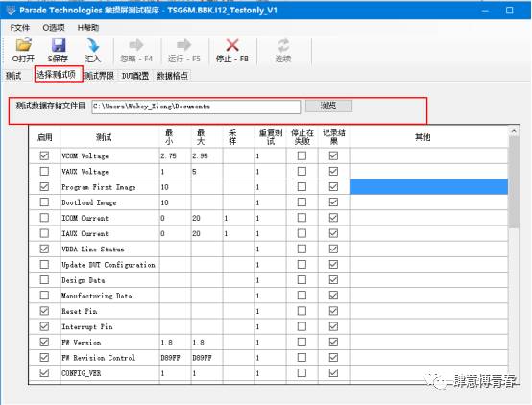The image size is (532, 405).
Task: Uncheck VDDA Line Status enable box
Action: point(44,249)
